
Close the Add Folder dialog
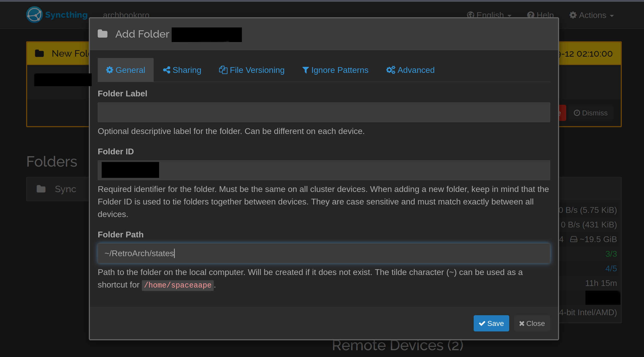coord(532,323)
